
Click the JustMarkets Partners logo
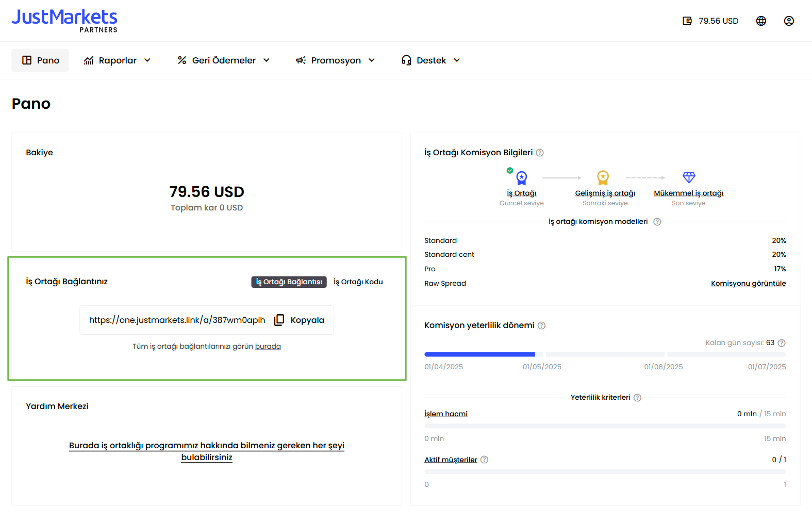click(x=64, y=21)
